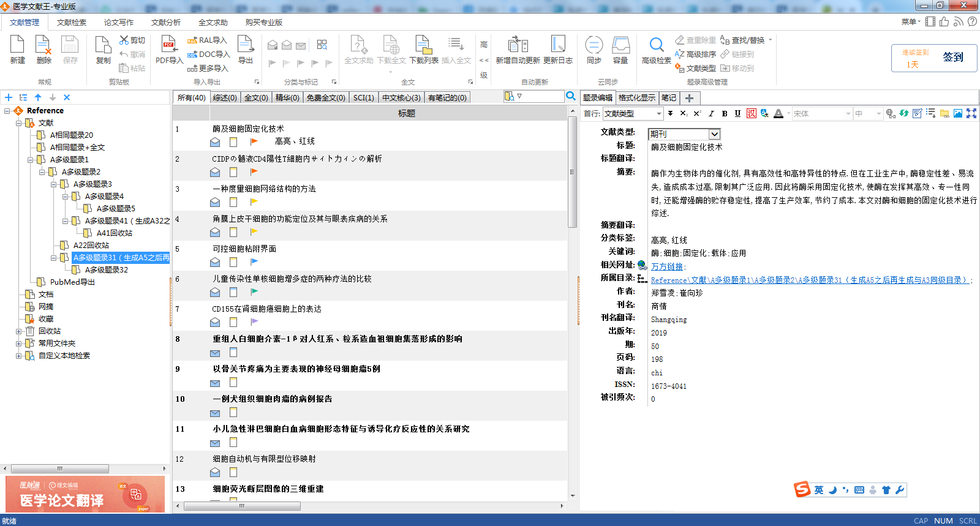This screenshot has width=980, height=526.
Task: Click the 删除 record icon
Action: click(x=43, y=45)
